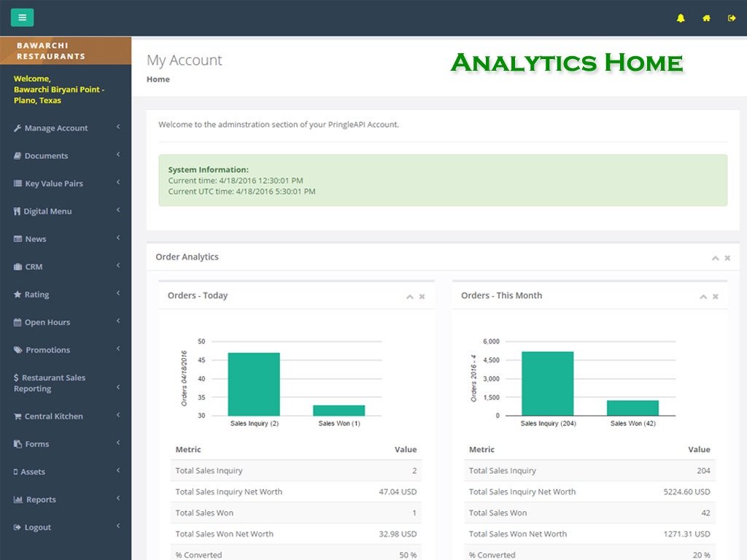Screen dimensions: 747x560
Task: Click the Sales Inquiry (204) bar
Action: [547, 384]
